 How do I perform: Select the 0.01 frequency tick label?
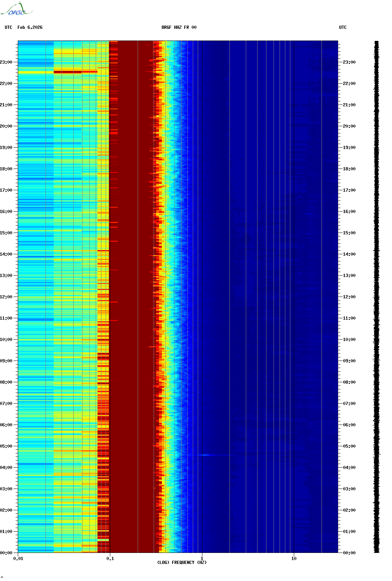click(18, 559)
